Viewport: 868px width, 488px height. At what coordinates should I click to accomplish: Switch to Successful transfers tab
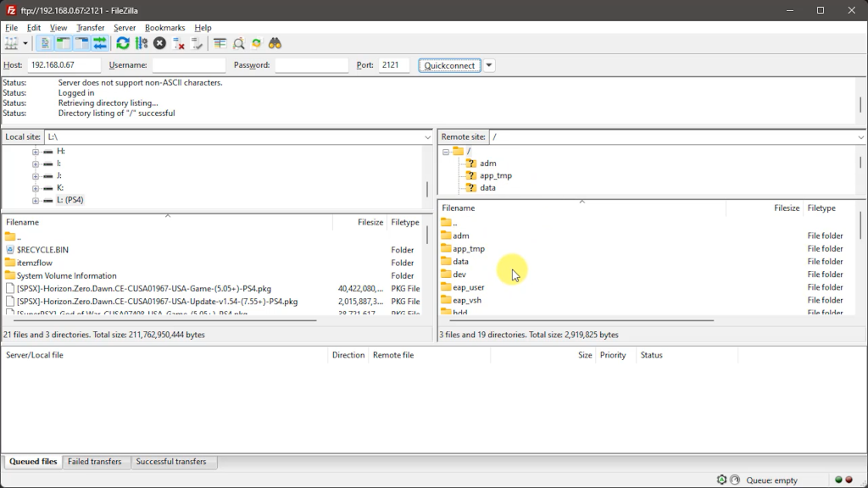pyautogui.click(x=171, y=462)
